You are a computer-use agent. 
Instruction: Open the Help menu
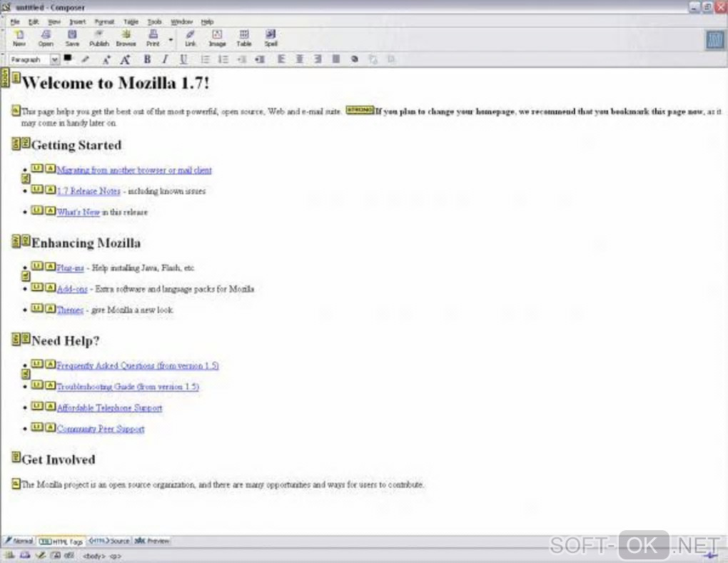207,22
